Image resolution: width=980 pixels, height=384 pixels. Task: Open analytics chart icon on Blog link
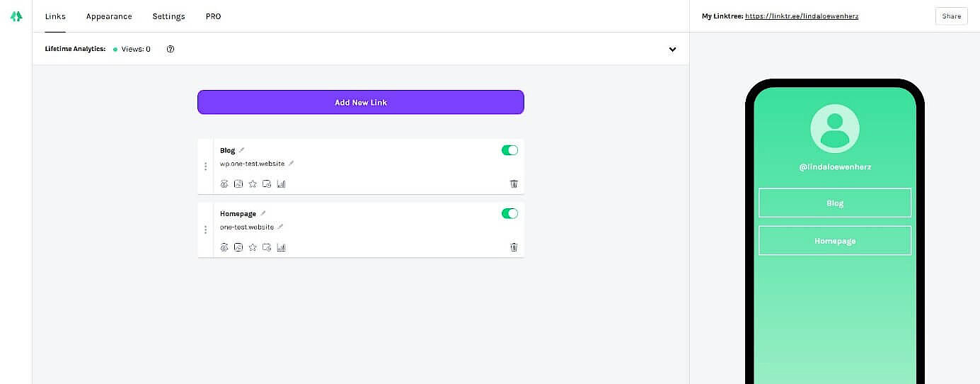281,184
